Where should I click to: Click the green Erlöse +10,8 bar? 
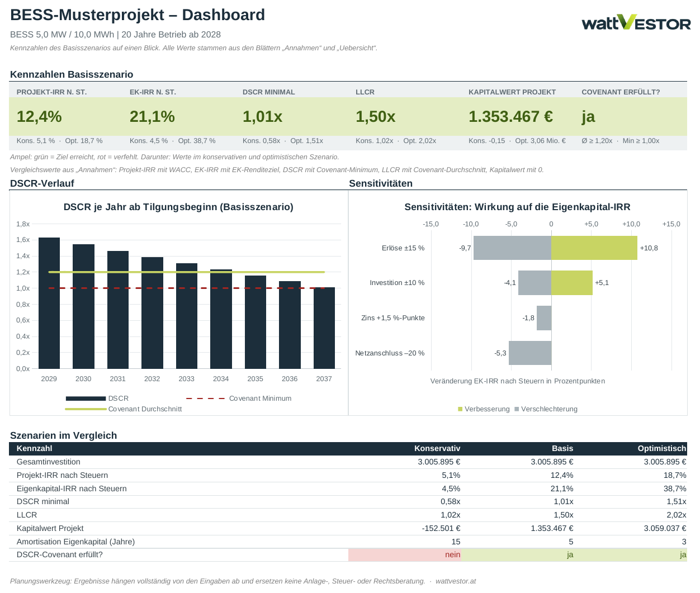(594, 248)
